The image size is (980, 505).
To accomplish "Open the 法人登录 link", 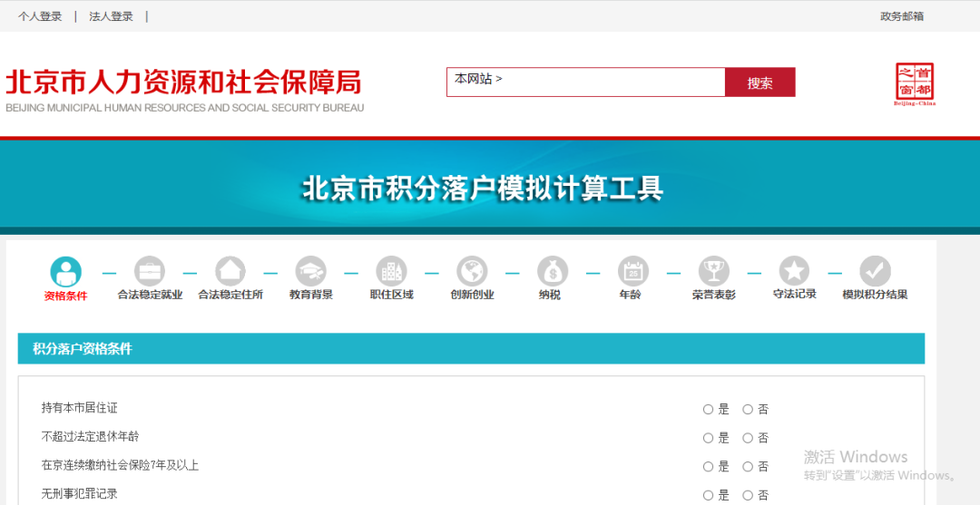I will click(x=112, y=17).
